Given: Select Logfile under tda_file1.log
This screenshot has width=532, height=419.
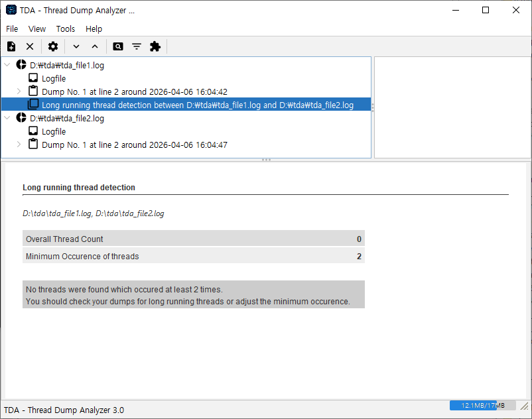Looking at the screenshot, I should tap(53, 78).
